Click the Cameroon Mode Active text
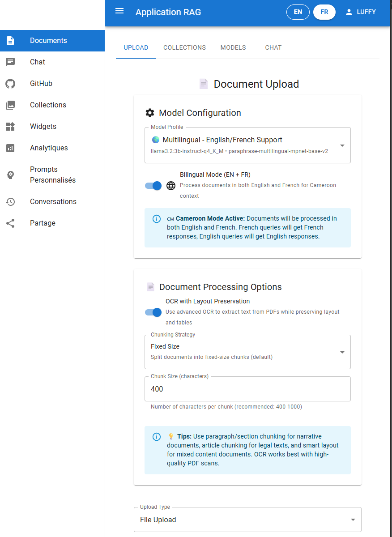The width and height of the screenshot is (392, 537). [210, 219]
